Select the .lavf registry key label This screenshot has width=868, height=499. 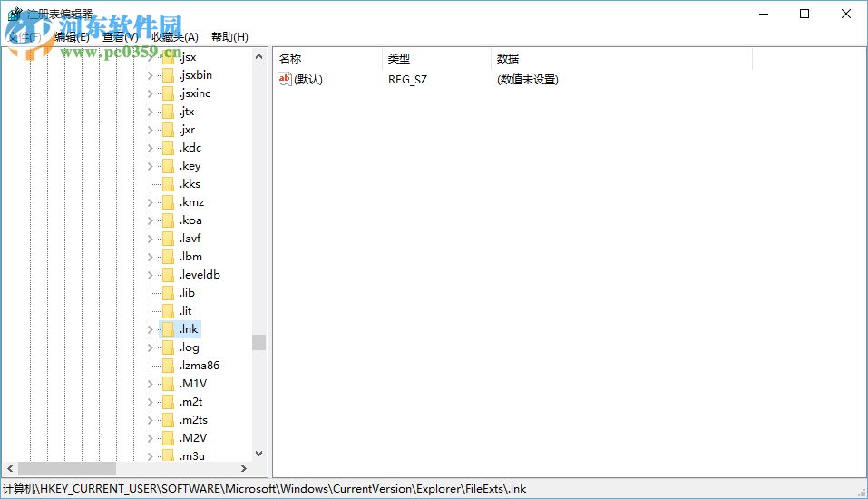click(x=190, y=239)
